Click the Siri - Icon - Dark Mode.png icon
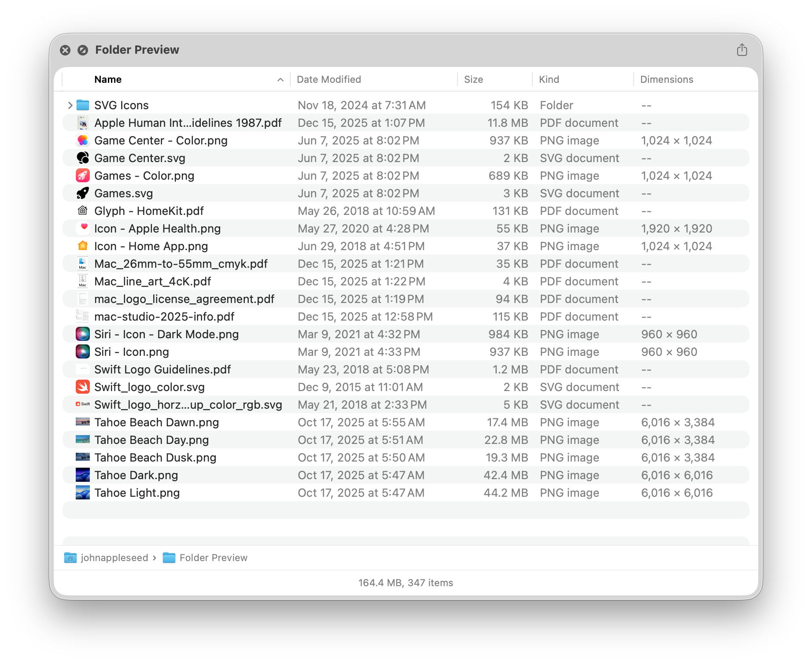The height and width of the screenshot is (665, 812). click(x=83, y=334)
